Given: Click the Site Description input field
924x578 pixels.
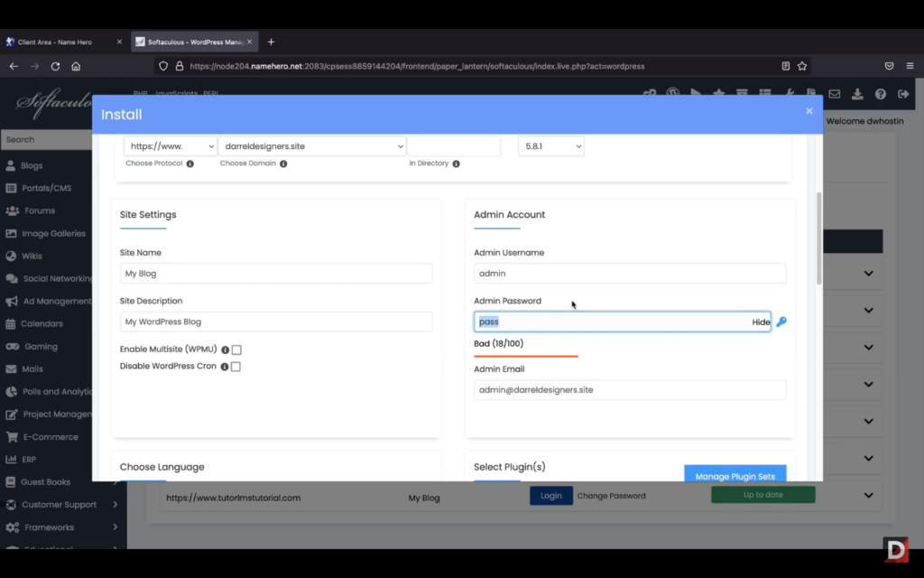Looking at the screenshot, I should point(276,322).
